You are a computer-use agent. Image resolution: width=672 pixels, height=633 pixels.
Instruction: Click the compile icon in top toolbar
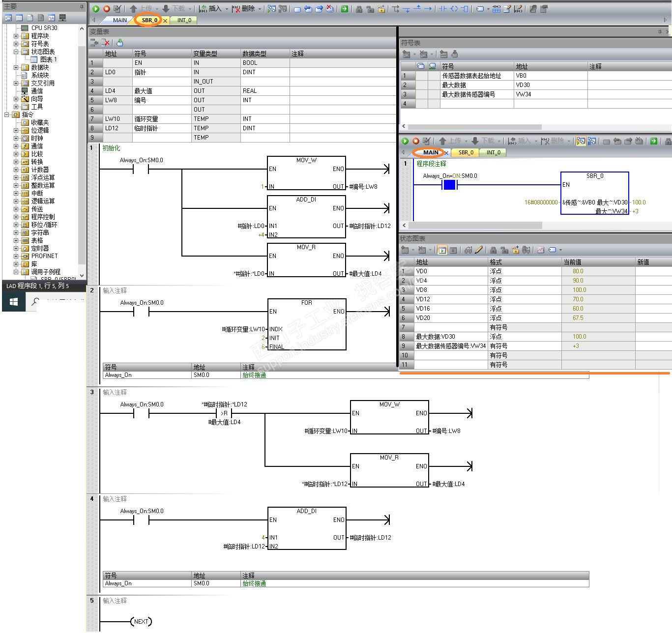[x=117, y=9]
